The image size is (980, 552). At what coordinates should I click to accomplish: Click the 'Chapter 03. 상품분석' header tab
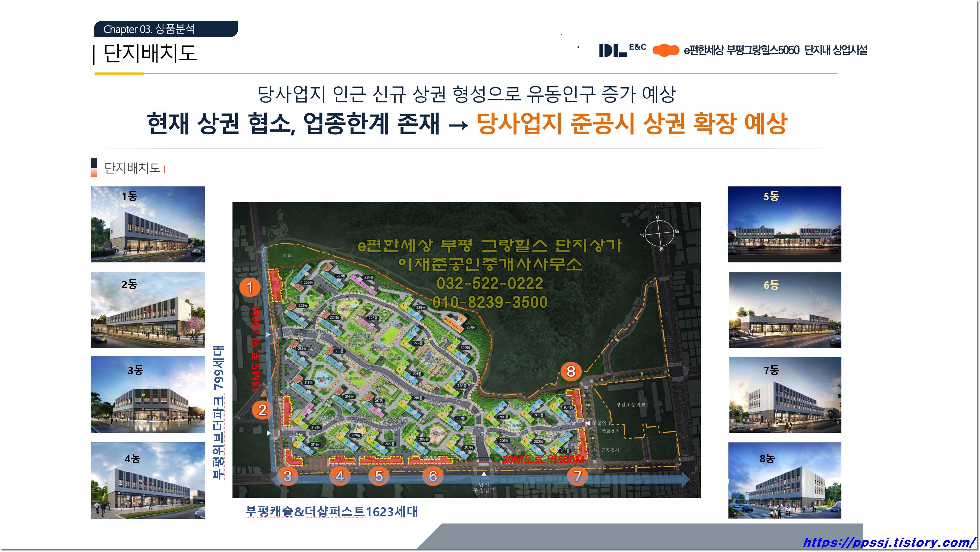(166, 29)
